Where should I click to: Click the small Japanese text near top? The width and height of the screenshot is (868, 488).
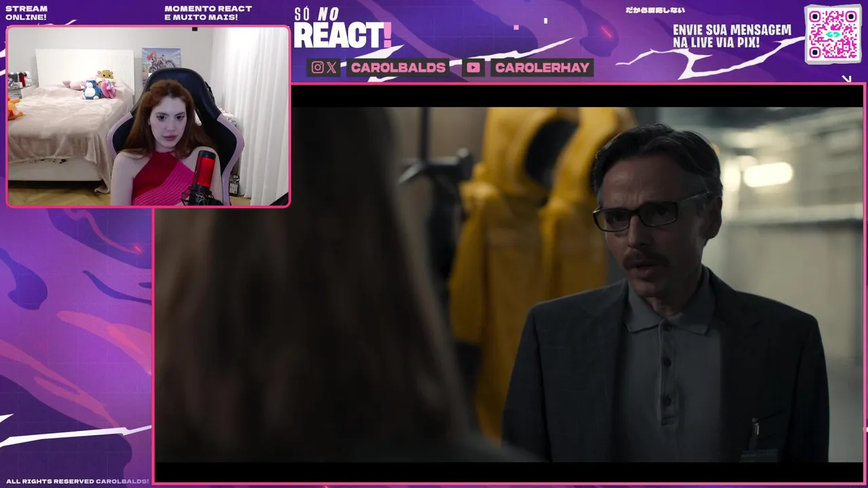coord(655,10)
